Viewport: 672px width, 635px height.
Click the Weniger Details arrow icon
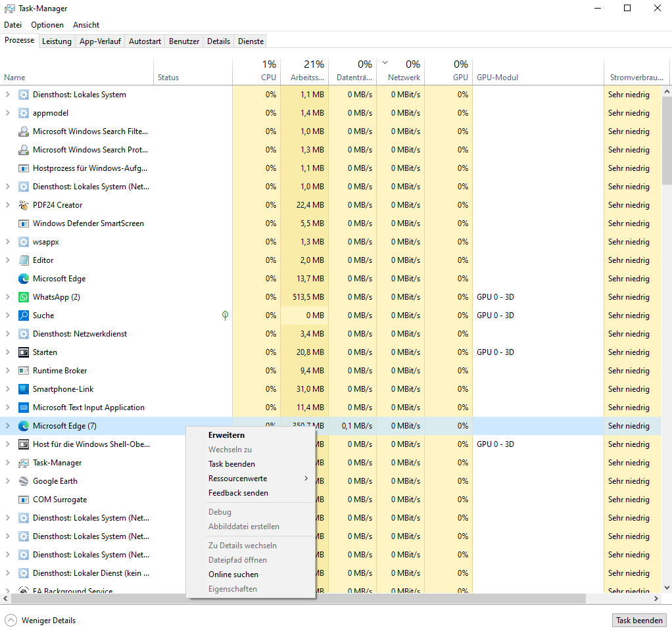pos(11,620)
